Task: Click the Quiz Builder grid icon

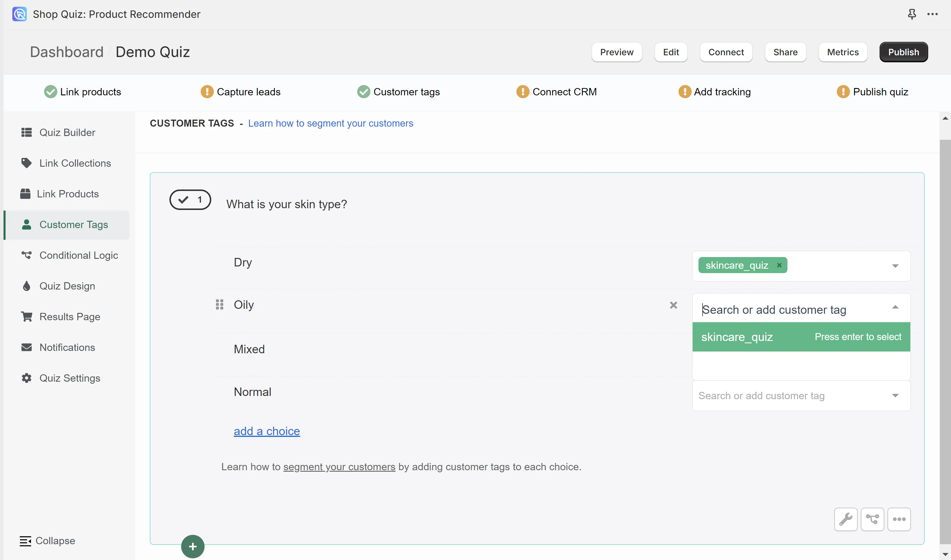Action: coord(26,132)
